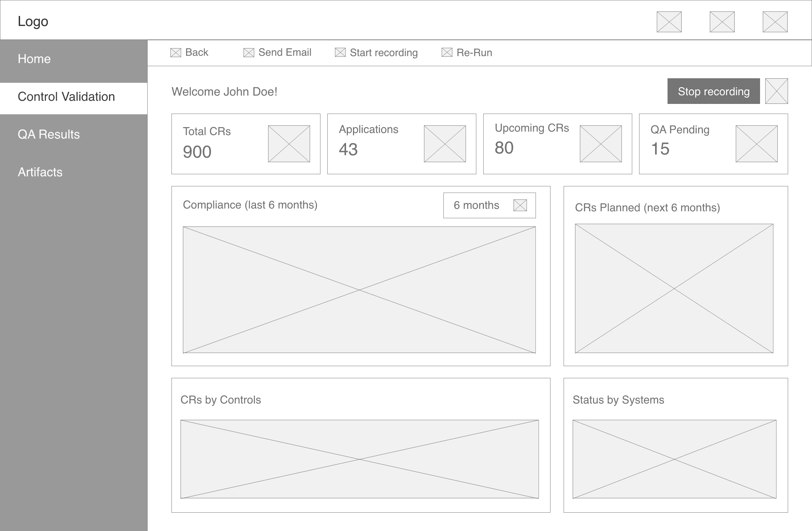Screen dimensions: 812x531
Task: Open Home in the sidebar
Action: 34,59
